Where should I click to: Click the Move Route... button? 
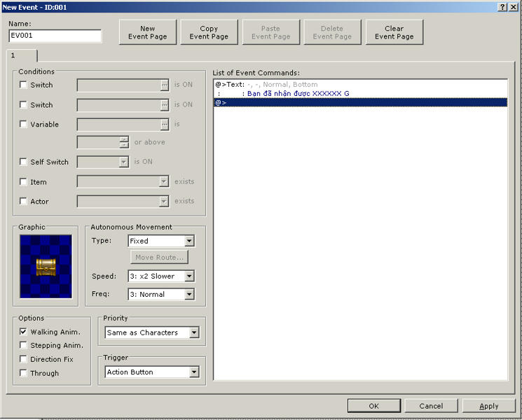click(x=159, y=257)
